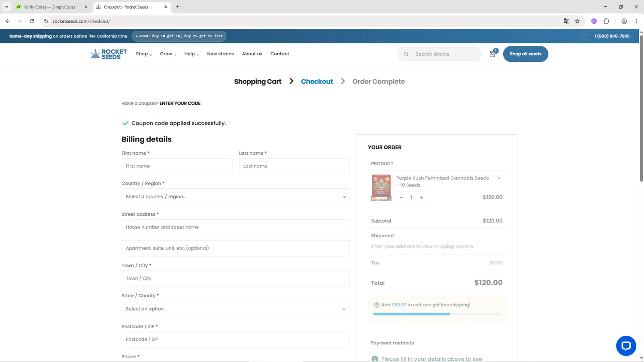Click the 1 (800) 805-7835 phone number

coord(612,36)
